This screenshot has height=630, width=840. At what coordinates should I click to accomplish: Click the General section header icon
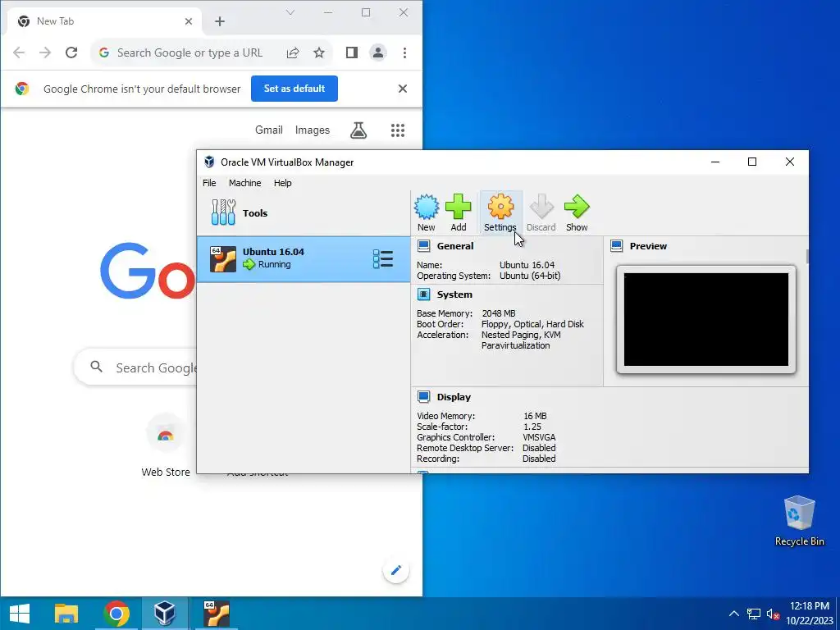click(424, 246)
